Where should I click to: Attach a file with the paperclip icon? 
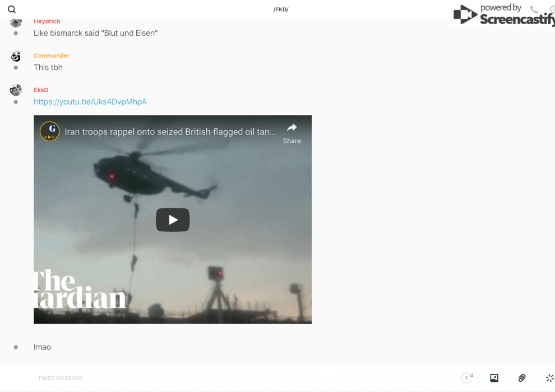click(x=522, y=378)
